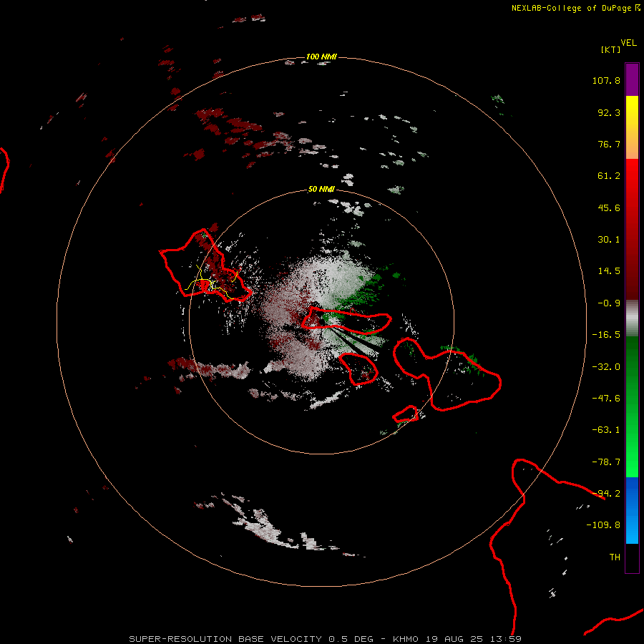Select the -16.5 scale value

(x=606, y=335)
